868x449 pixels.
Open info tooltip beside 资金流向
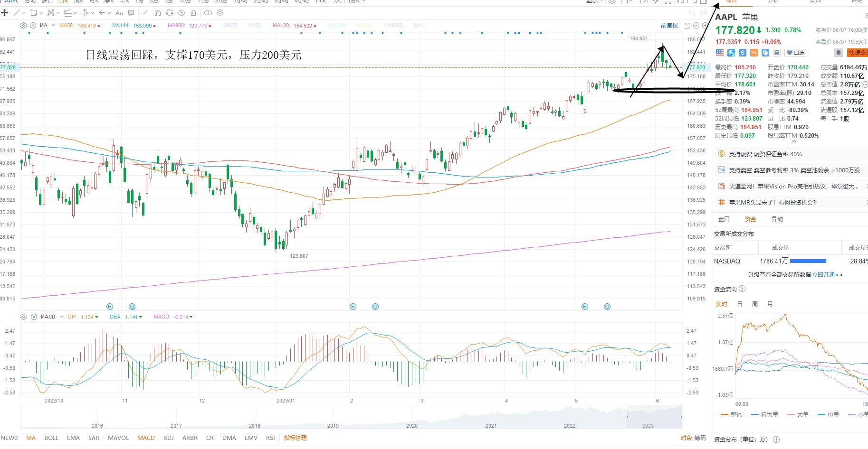tap(742, 289)
